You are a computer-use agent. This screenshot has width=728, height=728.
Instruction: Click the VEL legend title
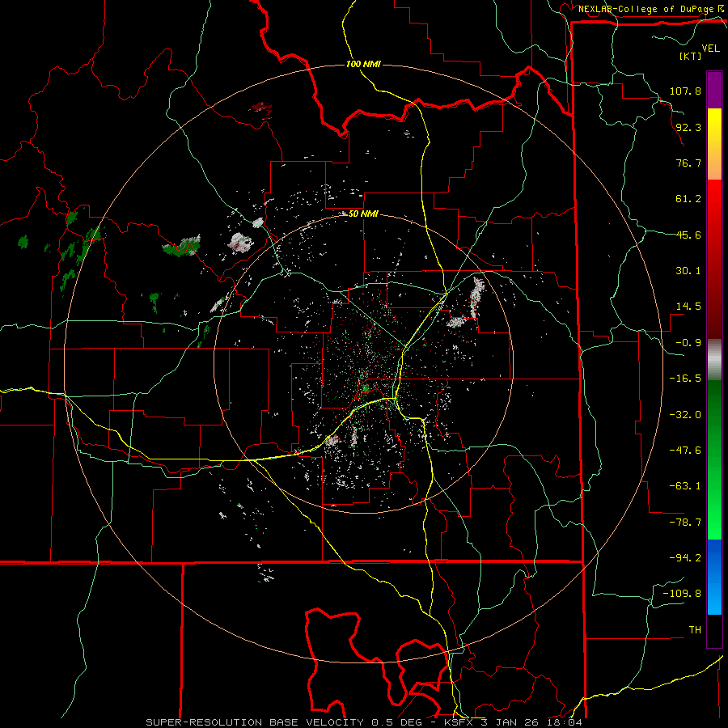pos(711,49)
